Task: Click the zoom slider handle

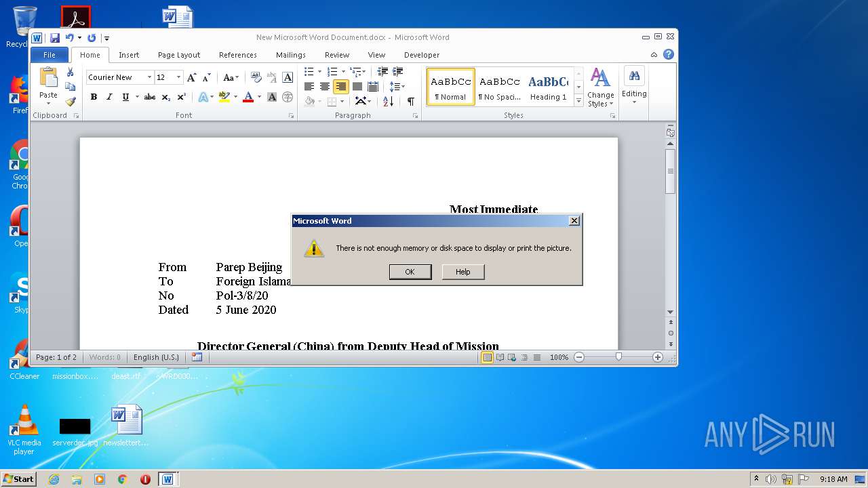Action: pyautogui.click(x=618, y=357)
